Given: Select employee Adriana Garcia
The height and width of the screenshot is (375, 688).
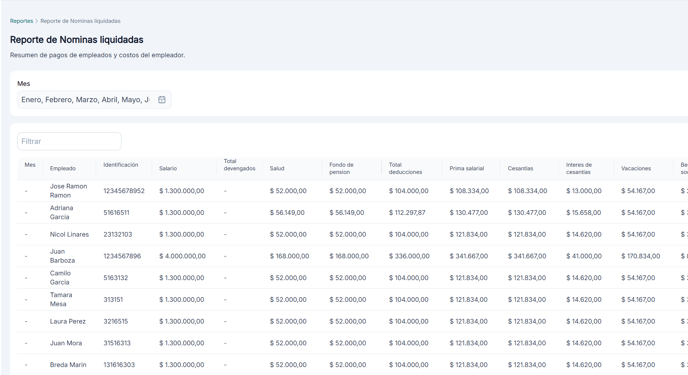Looking at the screenshot, I should click(61, 212).
